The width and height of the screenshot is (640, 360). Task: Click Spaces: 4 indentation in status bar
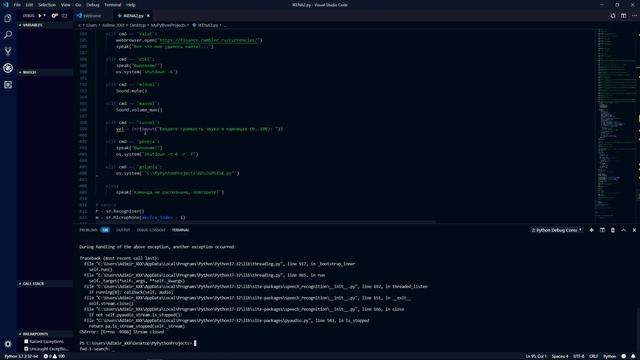pyautogui.click(x=559, y=356)
